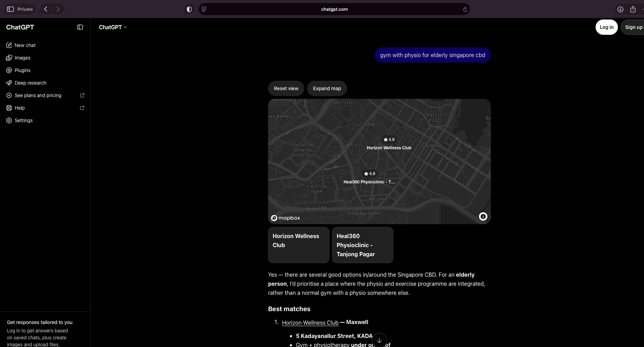
Task: Click the Log in button
Action: (606, 27)
